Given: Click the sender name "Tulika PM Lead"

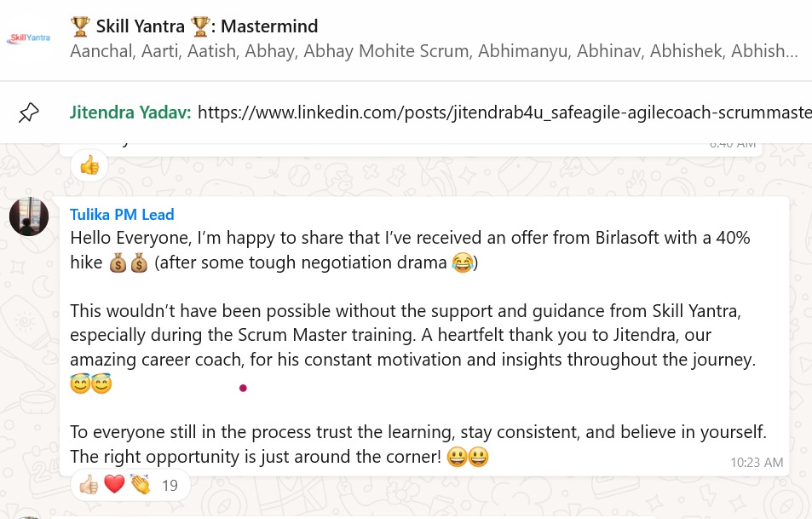Looking at the screenshot, I should point(122,215).
